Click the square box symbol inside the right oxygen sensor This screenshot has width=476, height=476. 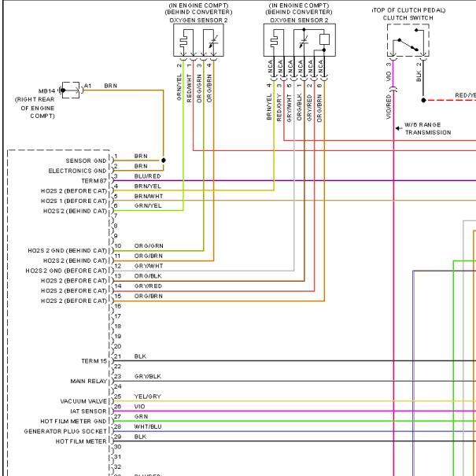324,39
